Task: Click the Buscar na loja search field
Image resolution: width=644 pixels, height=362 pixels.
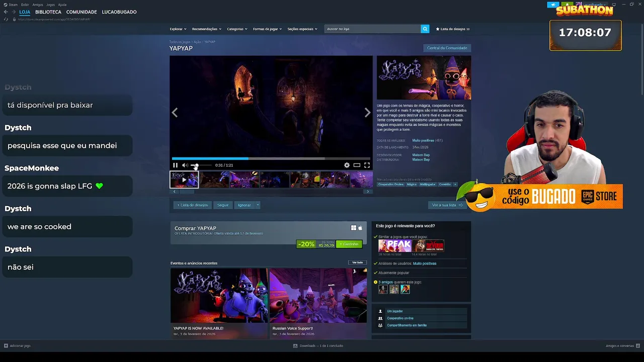Action: tap(372, 29)
